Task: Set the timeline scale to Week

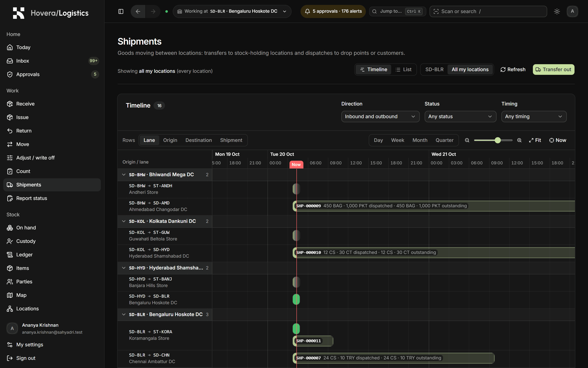Action: point(398,140)
